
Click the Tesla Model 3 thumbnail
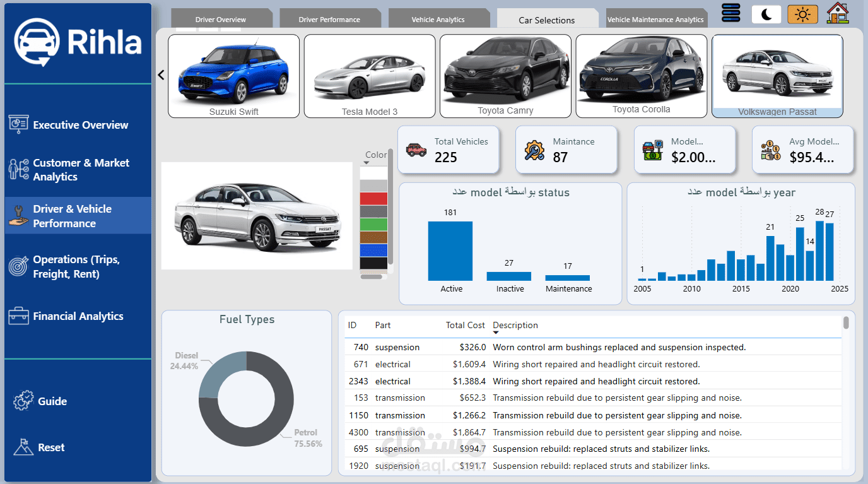tap(370, 76)
